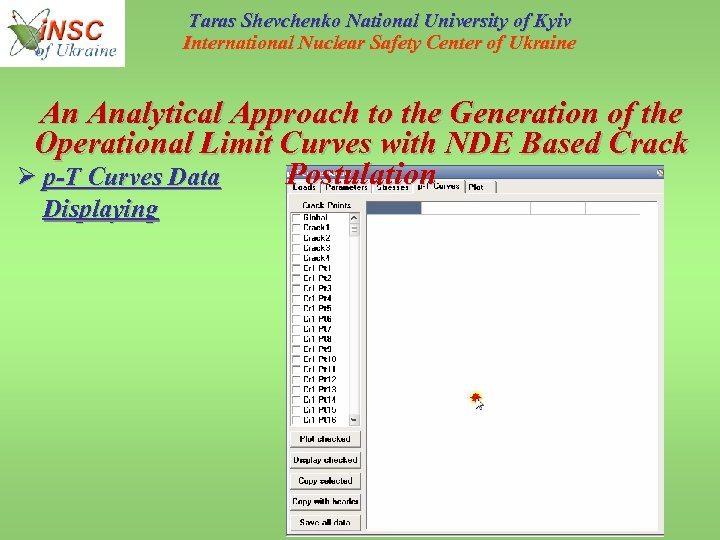Select the Cr1 Pt10 checkbox

[x=297, y=359]
